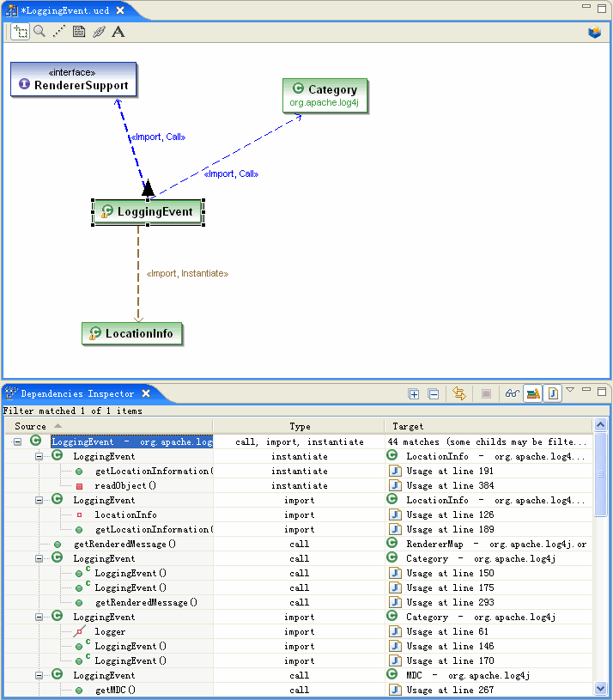Toggle the Java file filter button
Image resolution: width=613 pixels, height=700 pixels.
pos(553,393)
